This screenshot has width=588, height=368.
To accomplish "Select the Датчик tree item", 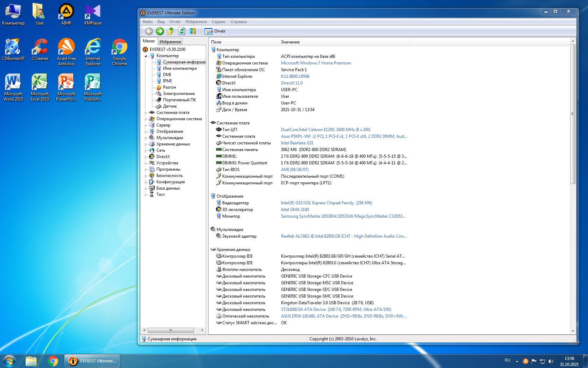I will click(170, 106).
